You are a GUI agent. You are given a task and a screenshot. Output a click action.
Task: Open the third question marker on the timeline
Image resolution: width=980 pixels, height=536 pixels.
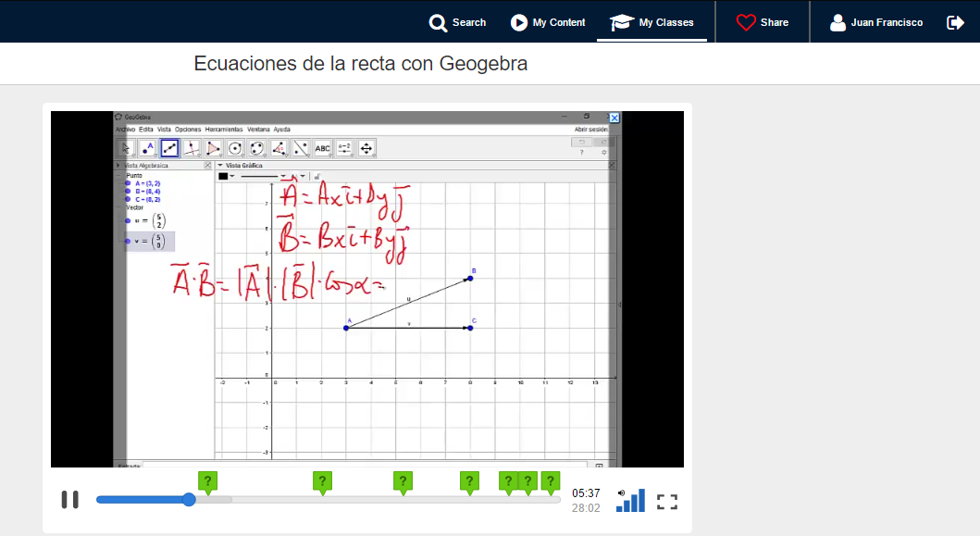[x=403, y=482]
